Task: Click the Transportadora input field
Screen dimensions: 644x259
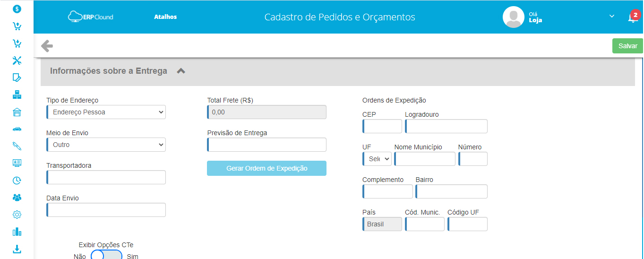Action: click(x=106, y=177)
